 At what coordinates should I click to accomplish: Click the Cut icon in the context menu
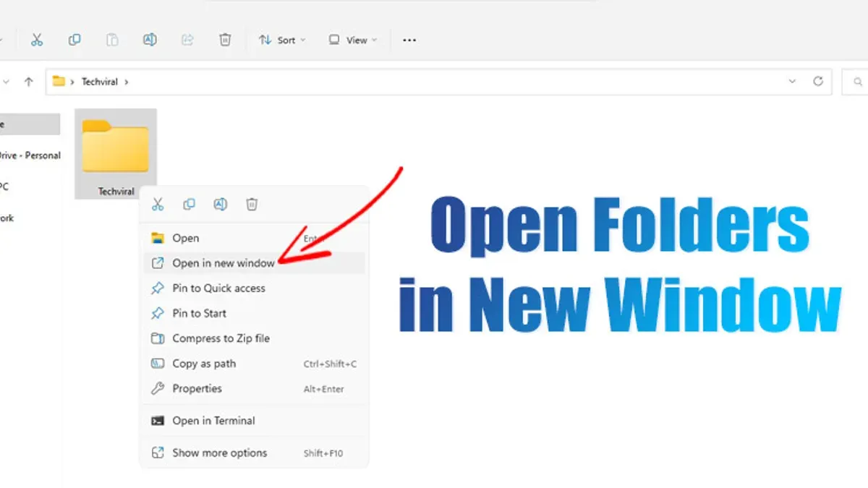pos(158,205)
